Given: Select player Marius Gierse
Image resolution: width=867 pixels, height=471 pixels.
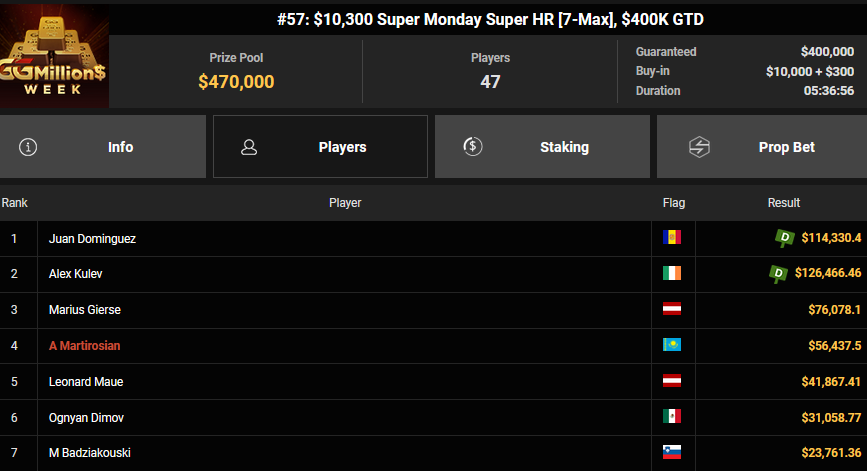Looking at the screenshot, I should pos(85,310).
